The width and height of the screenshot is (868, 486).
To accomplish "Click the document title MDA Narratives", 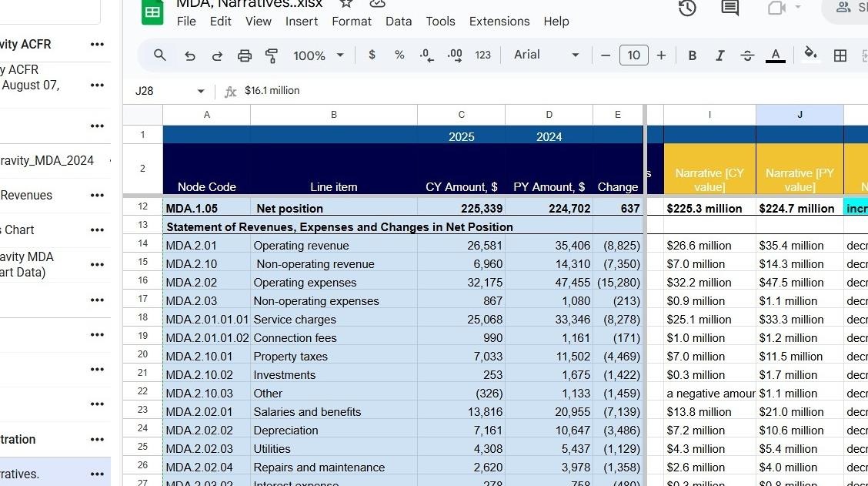I will pyautogui.click(x=249, y=4).
